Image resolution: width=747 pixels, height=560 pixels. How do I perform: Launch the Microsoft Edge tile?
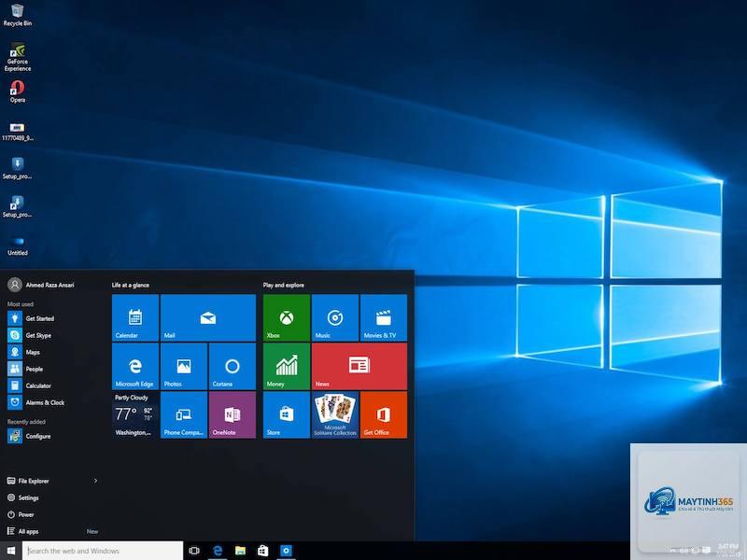135,366
